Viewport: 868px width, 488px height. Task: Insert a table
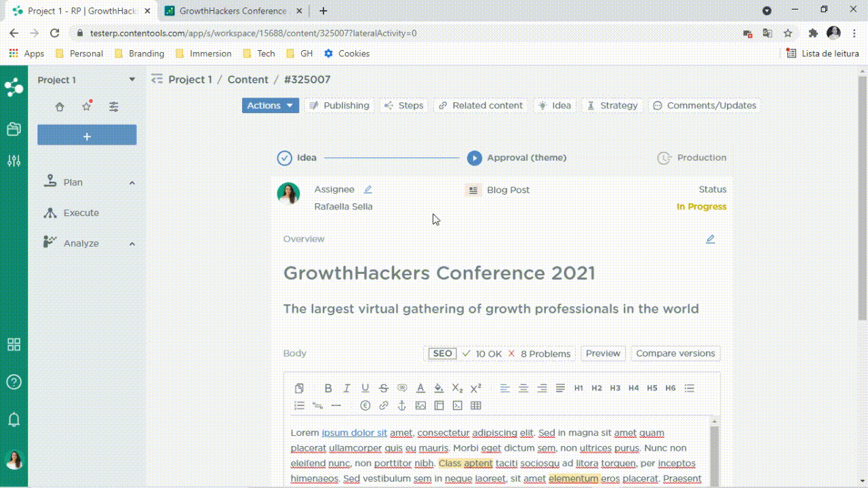coord(475,405)
